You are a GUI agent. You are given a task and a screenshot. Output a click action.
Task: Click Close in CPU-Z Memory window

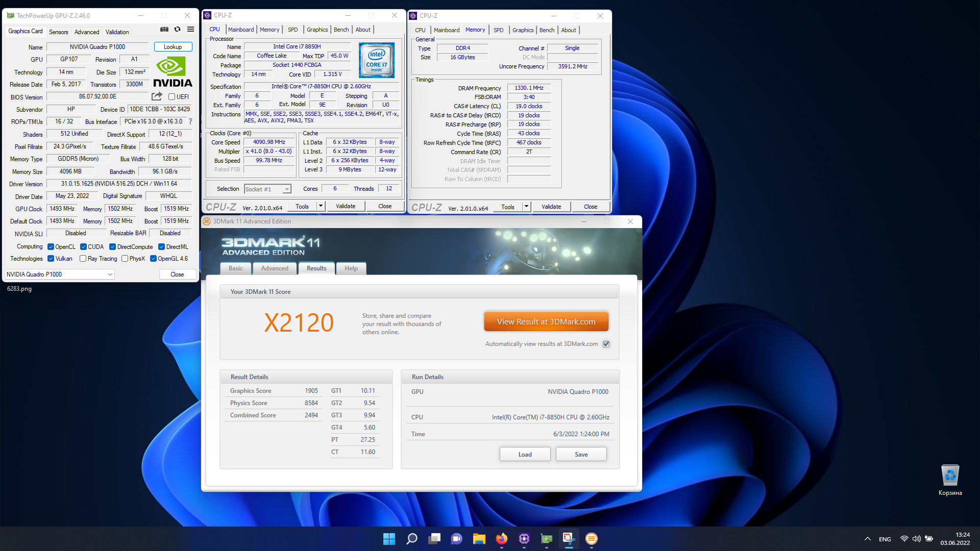591,207
